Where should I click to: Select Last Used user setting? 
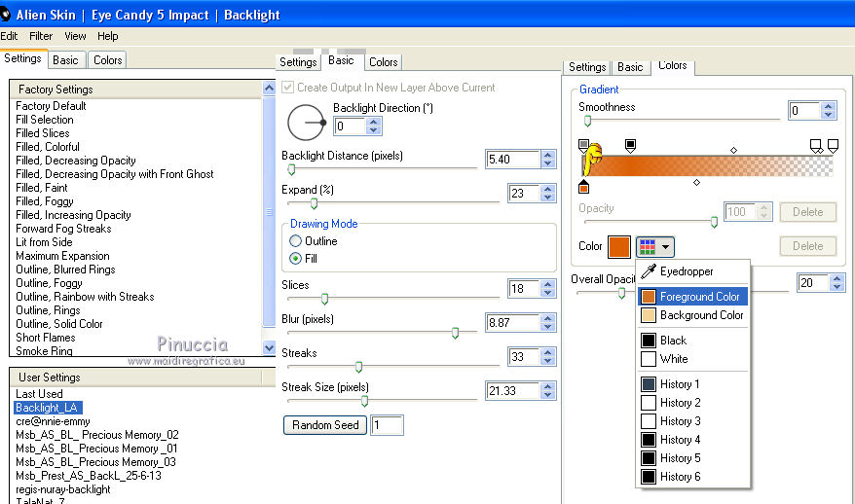point(39,394)
